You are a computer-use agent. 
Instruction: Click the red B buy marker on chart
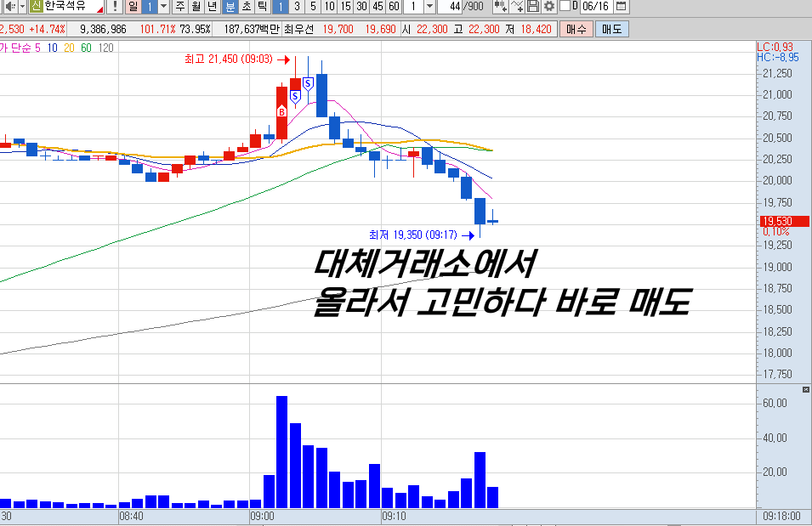pos(281,112)
